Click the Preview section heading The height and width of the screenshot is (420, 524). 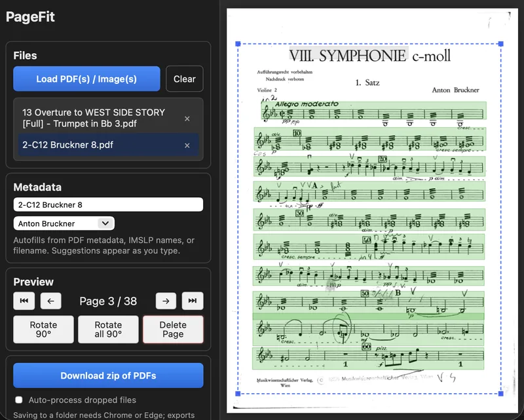33,282
